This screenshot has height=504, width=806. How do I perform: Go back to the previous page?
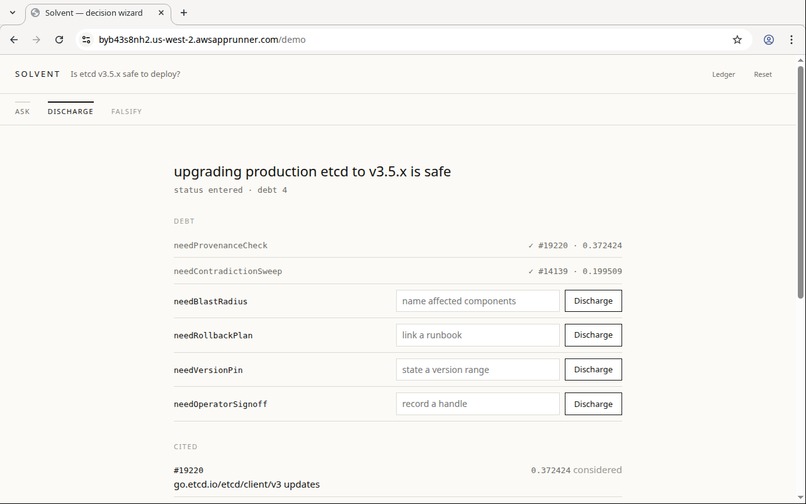(x=14, y=40)
